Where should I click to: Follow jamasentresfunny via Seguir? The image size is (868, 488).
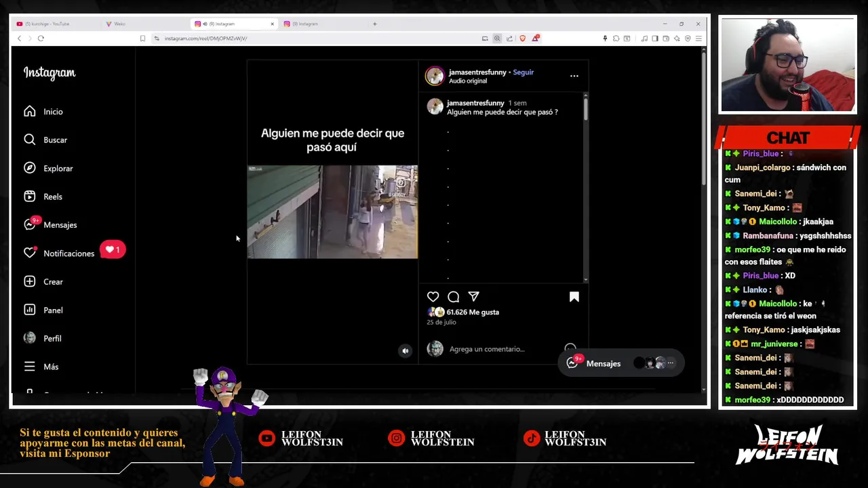(x=523, y=72)
